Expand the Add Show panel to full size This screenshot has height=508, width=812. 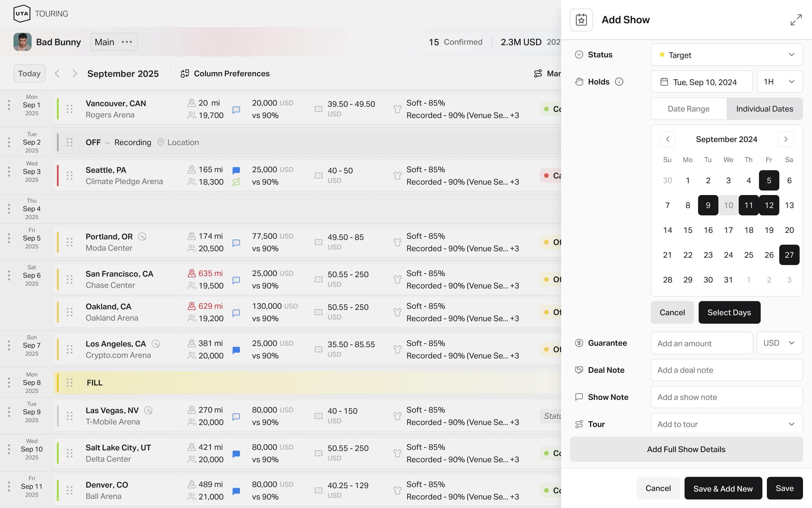point(796,20)
